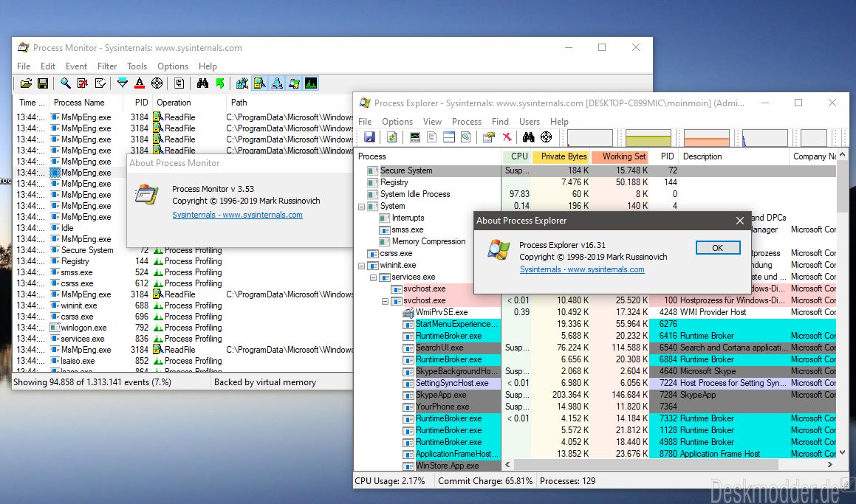
Task: Open Users menu in Process Explorer
Action: coord(529,121)
